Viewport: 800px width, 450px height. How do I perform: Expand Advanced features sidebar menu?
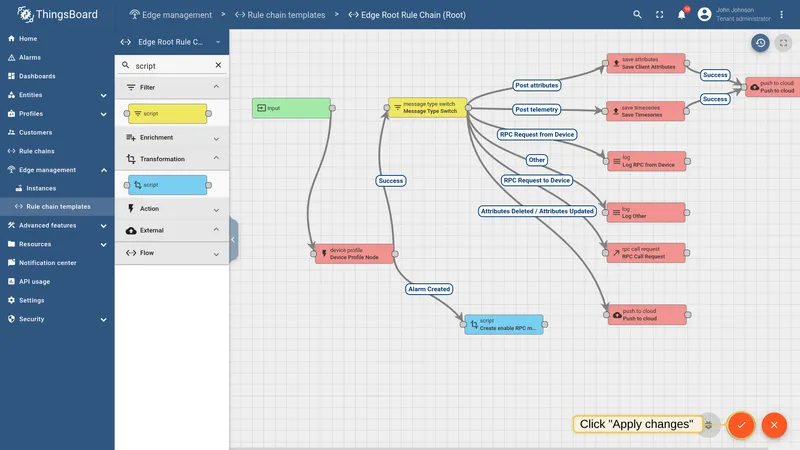point(57,226)
